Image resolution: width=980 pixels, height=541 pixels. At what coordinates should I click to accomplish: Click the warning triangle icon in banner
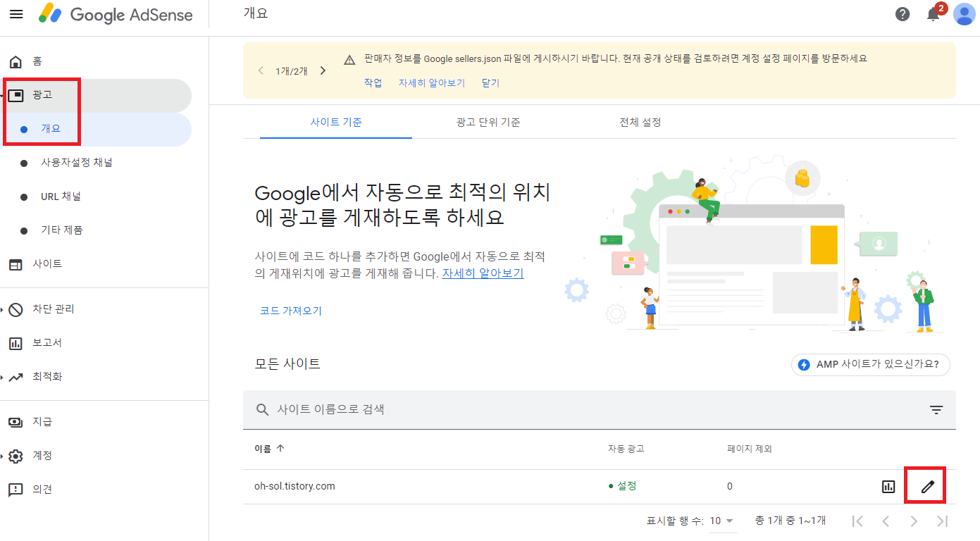(349, 60)
